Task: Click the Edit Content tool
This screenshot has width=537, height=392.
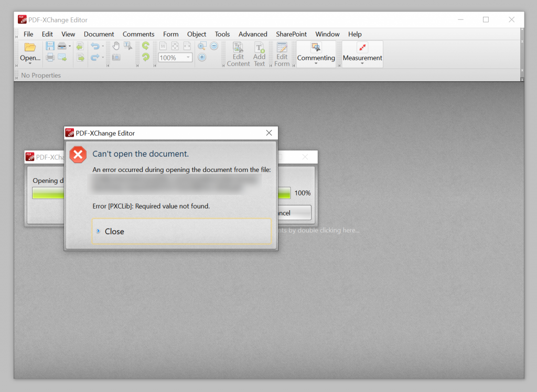Action: coord(238,54)
